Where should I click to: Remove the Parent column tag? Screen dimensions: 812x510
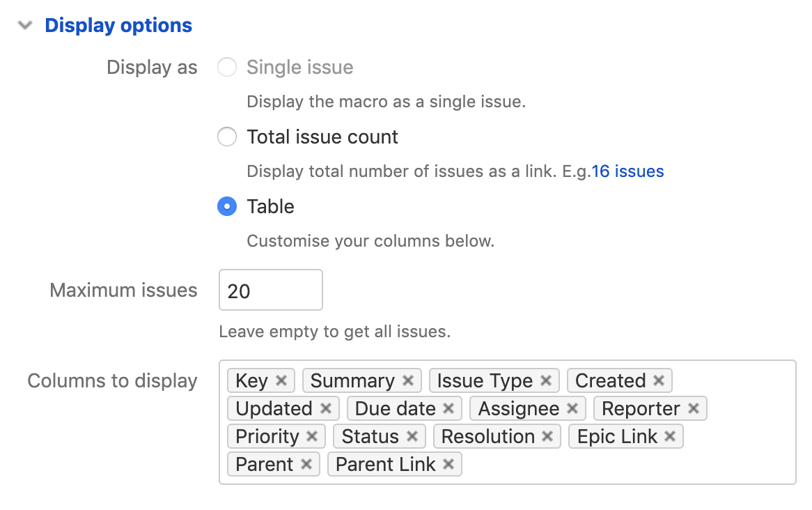308,464
